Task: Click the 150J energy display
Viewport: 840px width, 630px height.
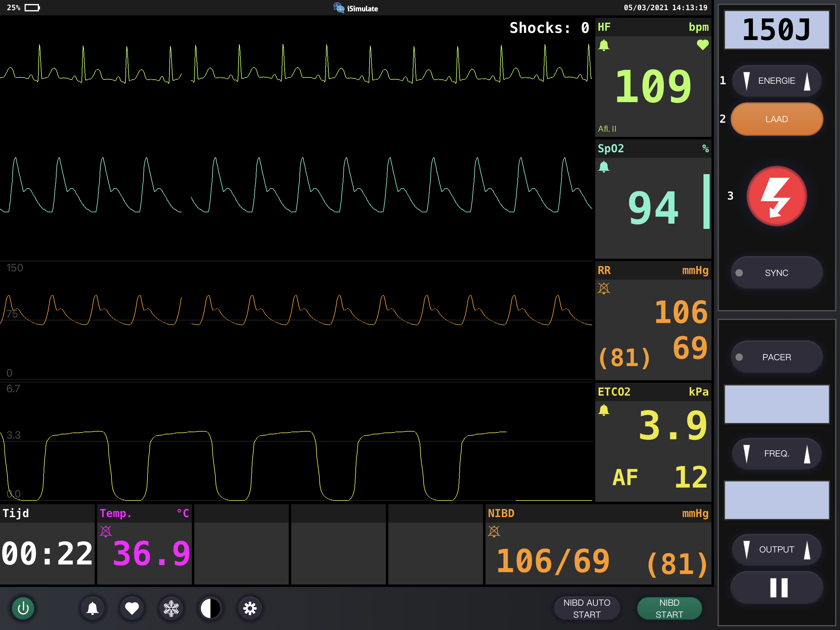Action: (776, 30)
